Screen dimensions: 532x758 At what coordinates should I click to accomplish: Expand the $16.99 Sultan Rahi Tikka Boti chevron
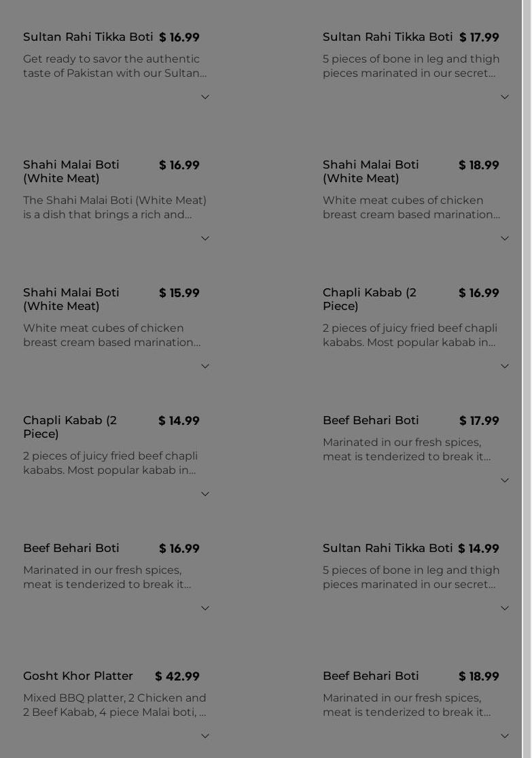(205, 97)
